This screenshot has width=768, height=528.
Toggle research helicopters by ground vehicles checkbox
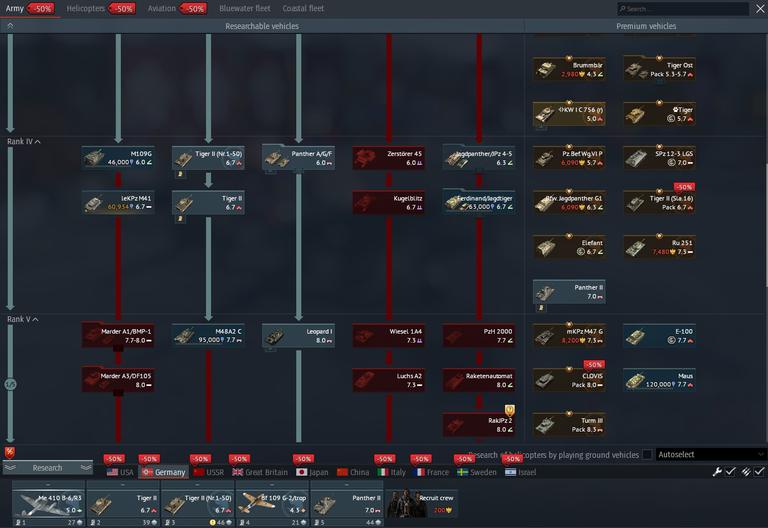coord(647,455)
